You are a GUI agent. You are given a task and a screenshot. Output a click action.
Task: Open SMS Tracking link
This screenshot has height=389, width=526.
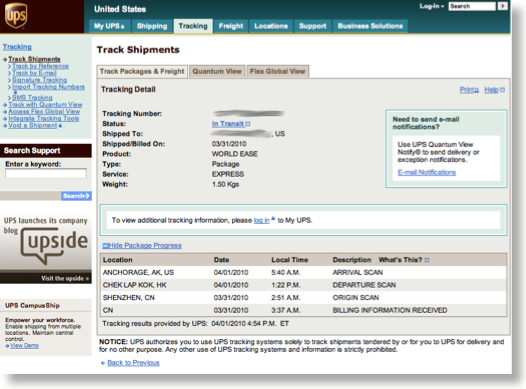[32, 98]
